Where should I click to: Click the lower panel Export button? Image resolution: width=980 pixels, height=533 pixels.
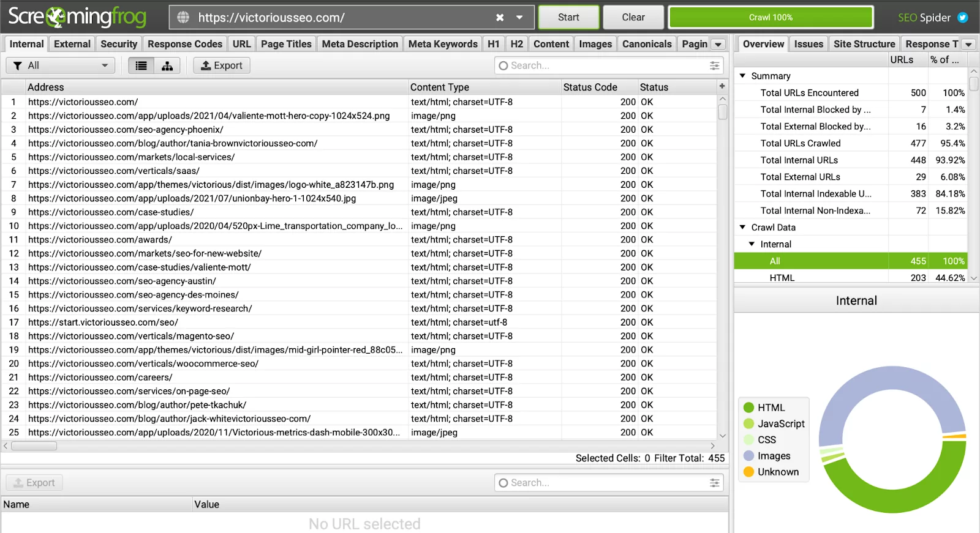34,483
